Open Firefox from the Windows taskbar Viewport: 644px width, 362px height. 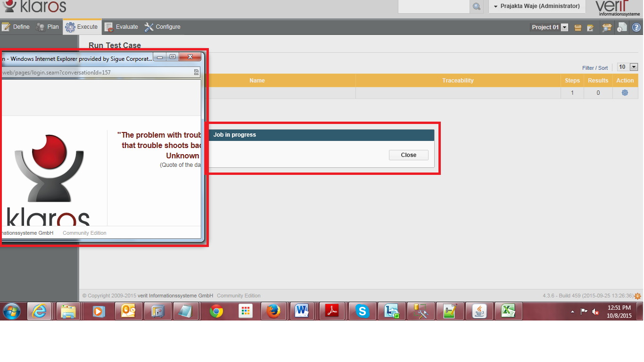click(273, 312)
